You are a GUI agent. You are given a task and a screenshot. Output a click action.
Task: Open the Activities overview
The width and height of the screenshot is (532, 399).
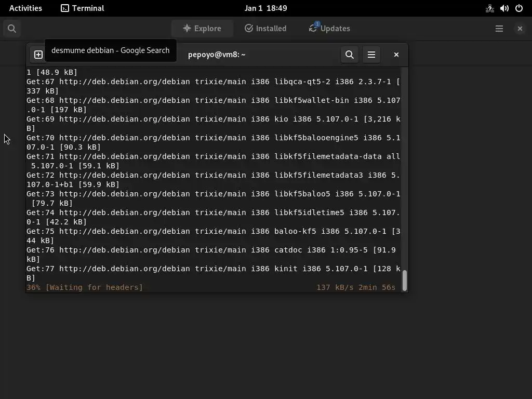pyautogui.click(x=25, y=8)
